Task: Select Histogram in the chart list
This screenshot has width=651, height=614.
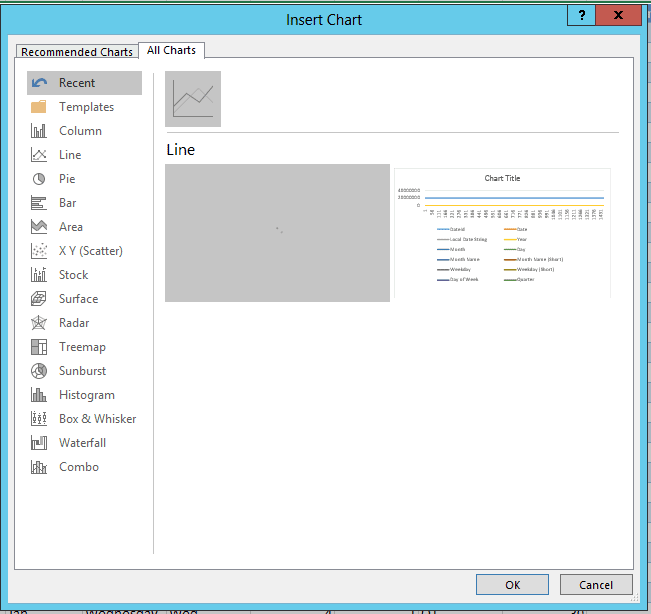Action: [x=86, y=395]
